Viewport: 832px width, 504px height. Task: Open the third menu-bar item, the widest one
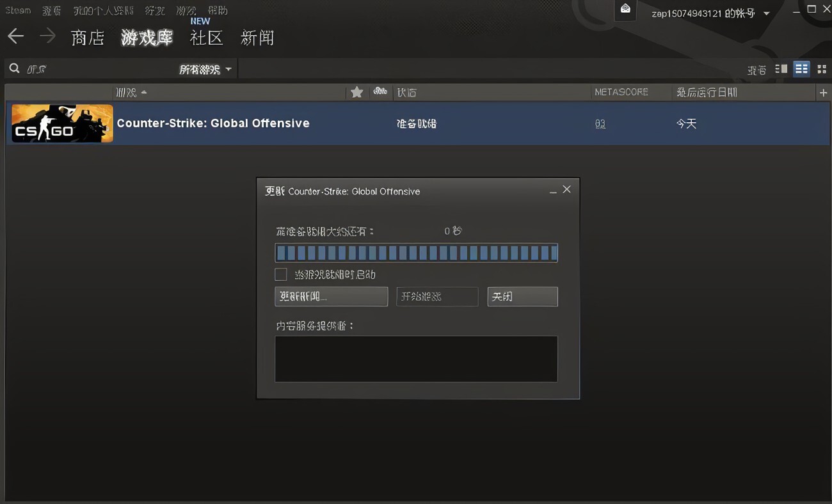click(103, 11)
